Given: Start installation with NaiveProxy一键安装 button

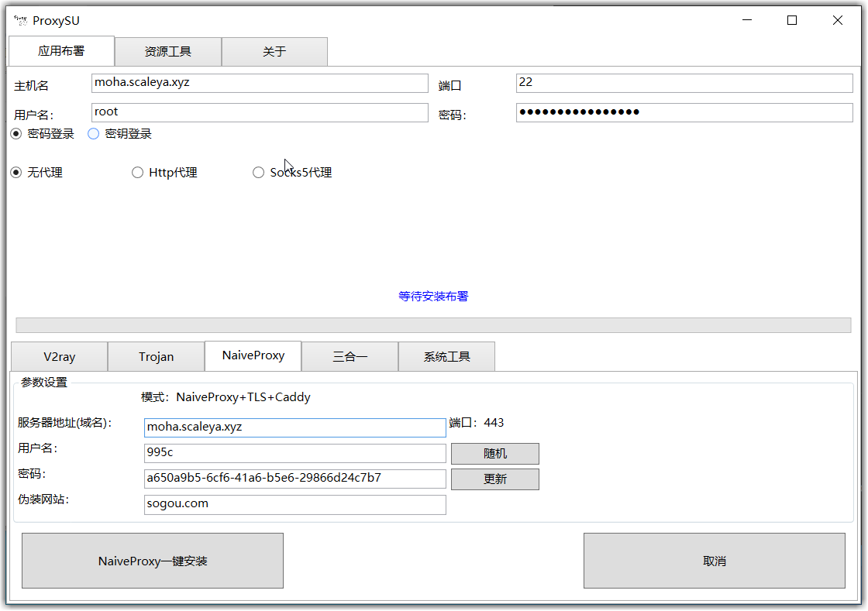Looking at the screenshot, I should (x=152, y=560).
